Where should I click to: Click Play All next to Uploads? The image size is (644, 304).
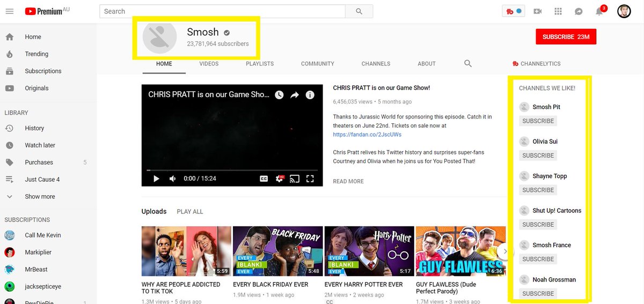pos(190,212)
